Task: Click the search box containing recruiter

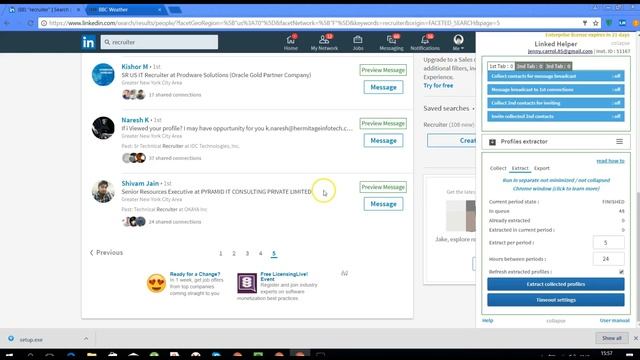Action: pos(159,42)
